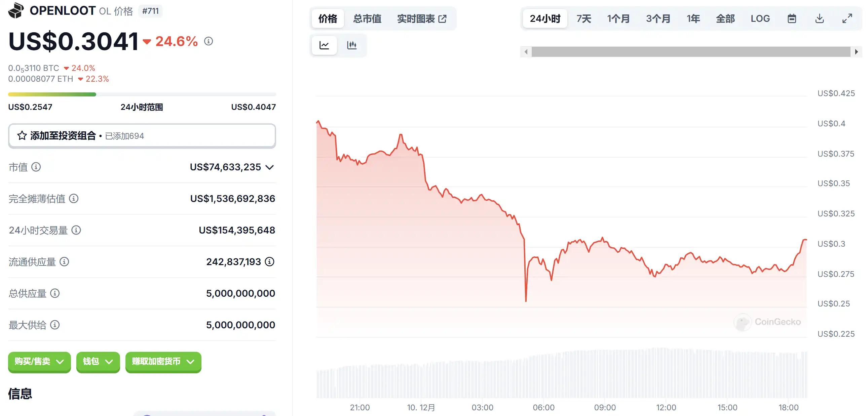868x416 pixels.
Task: Click the info icon beside 24.6% change
Action: tap(209, 41)
